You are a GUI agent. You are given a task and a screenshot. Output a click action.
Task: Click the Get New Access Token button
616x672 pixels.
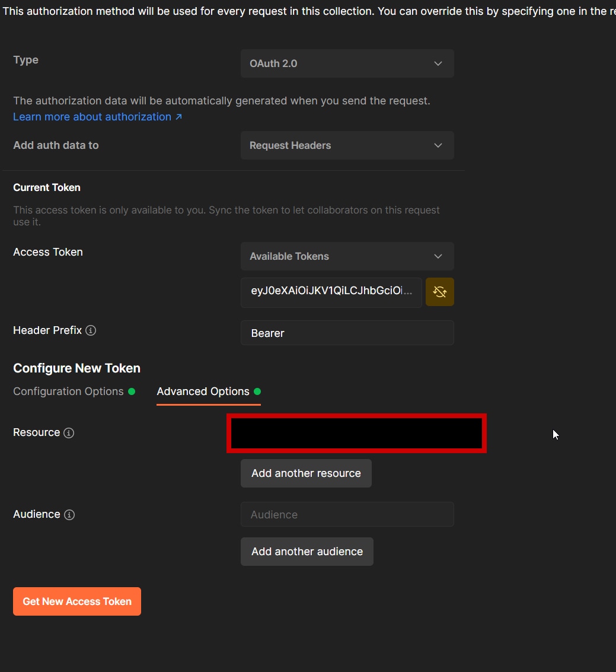tap(76, 601)
